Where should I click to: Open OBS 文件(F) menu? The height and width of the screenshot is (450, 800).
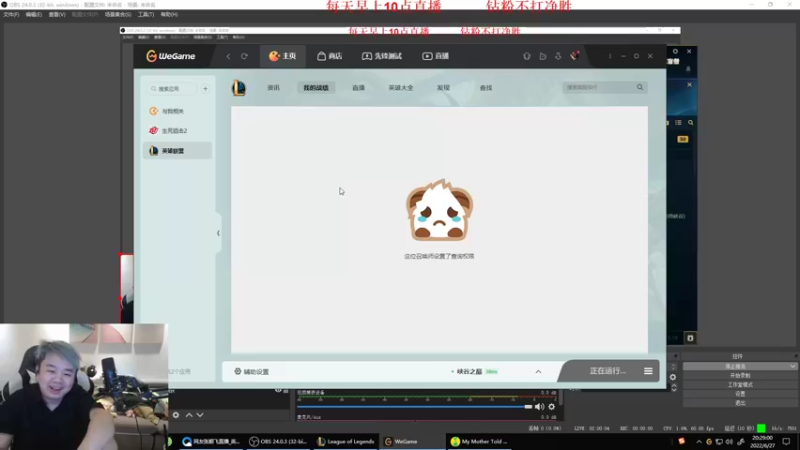pyautogui.click(x=11, y=14)
